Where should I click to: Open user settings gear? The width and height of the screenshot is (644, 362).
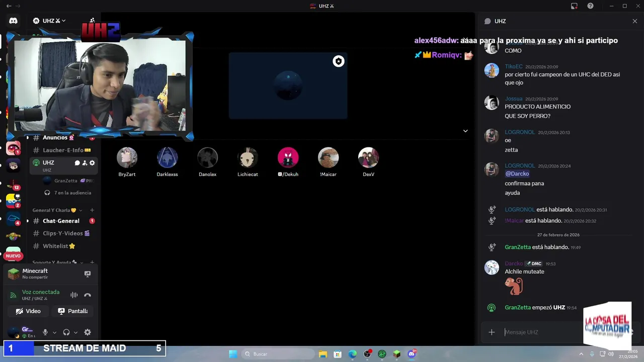tap(88, 332)
